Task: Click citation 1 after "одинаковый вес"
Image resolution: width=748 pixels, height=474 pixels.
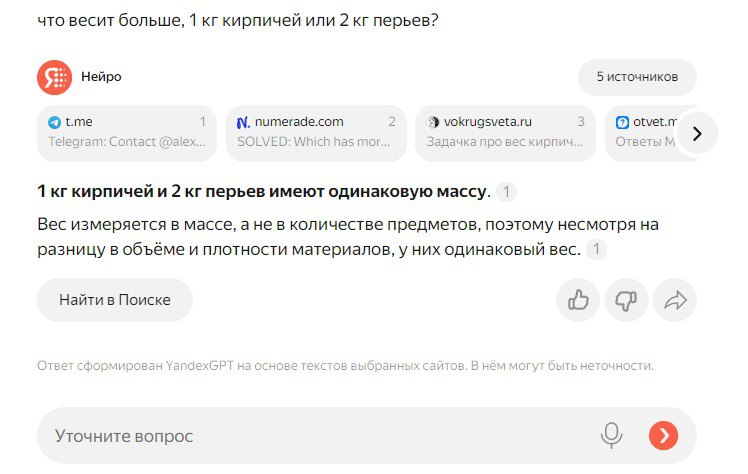Action: tap(597, 250)
